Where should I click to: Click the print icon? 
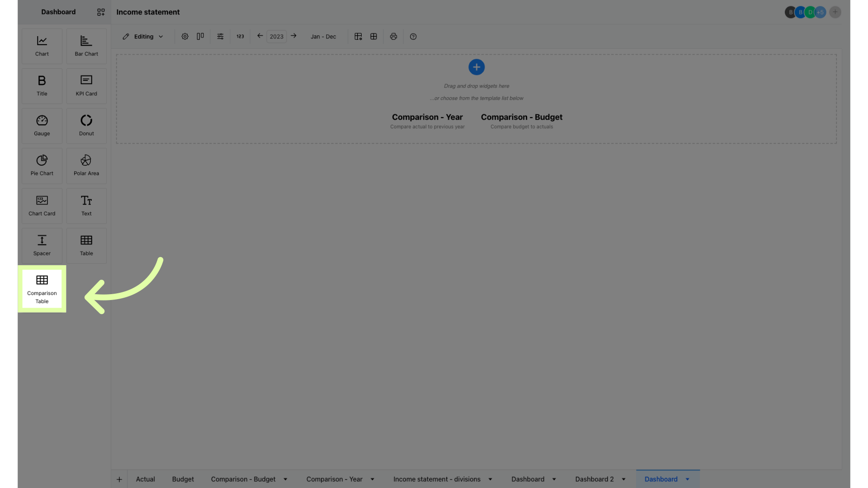393,36
